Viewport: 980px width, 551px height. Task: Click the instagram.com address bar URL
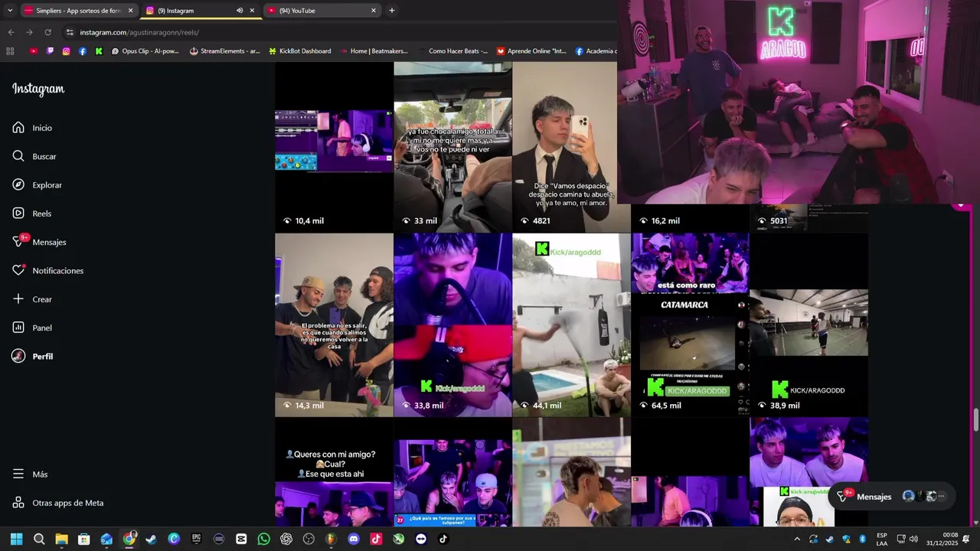pyautogui.click(x=139, y=32)
